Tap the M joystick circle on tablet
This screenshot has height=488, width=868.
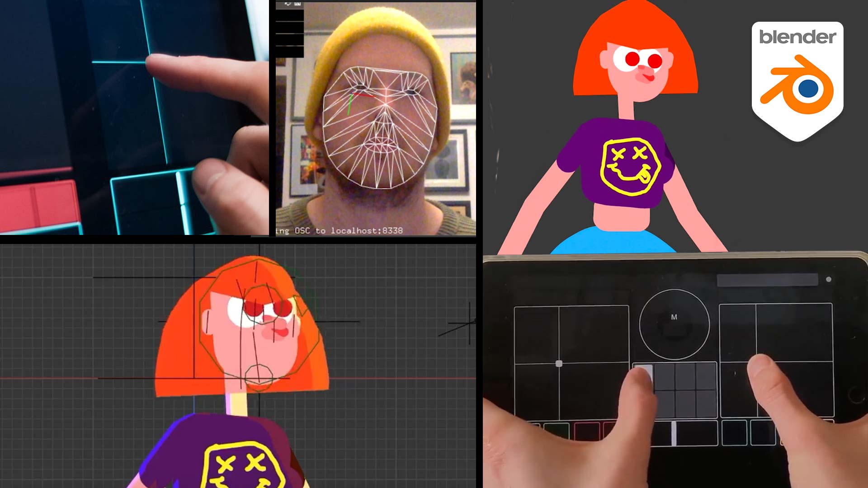click(x=674, y=324)
